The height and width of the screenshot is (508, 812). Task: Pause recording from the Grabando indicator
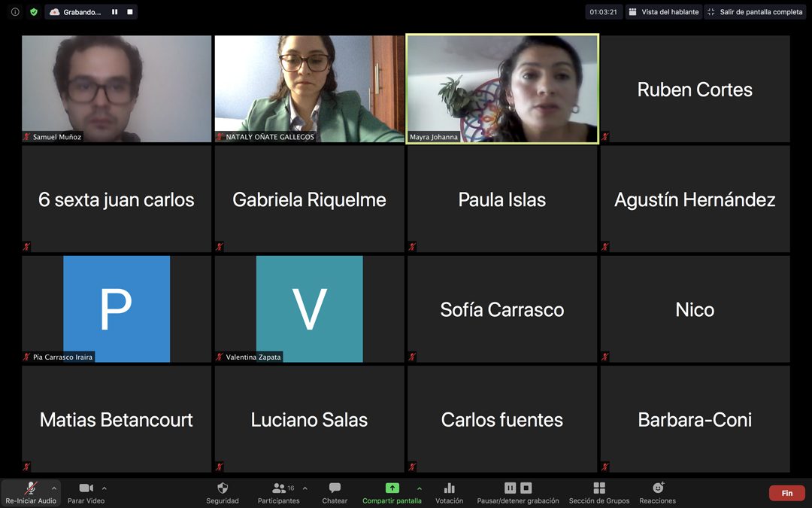pos(115,12)
